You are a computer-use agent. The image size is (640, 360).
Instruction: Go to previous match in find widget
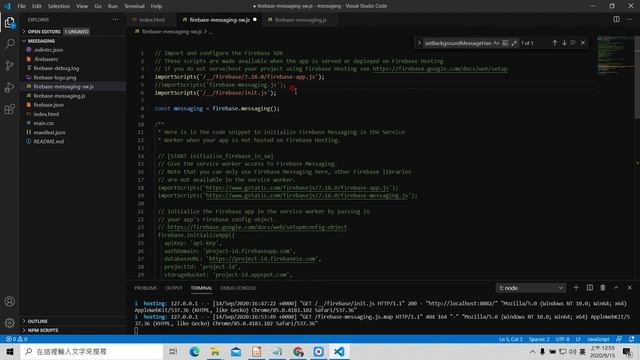555,43
